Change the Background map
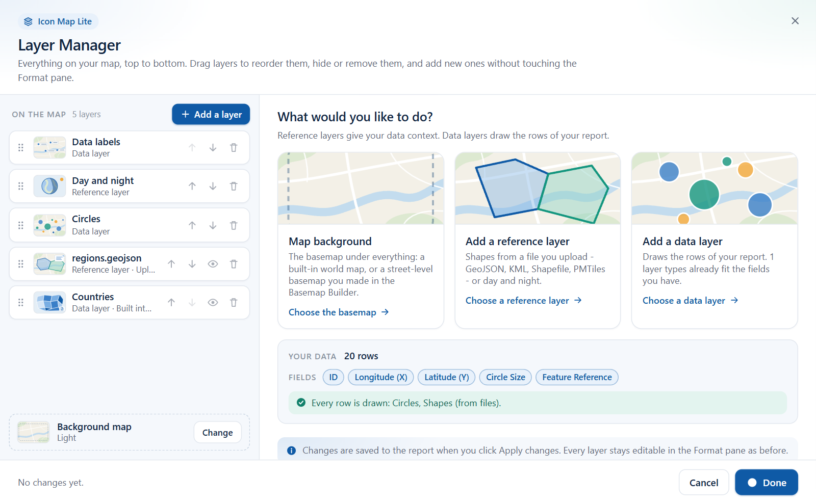The width and height of the screenshot is (816, 504). pos(218,433)
